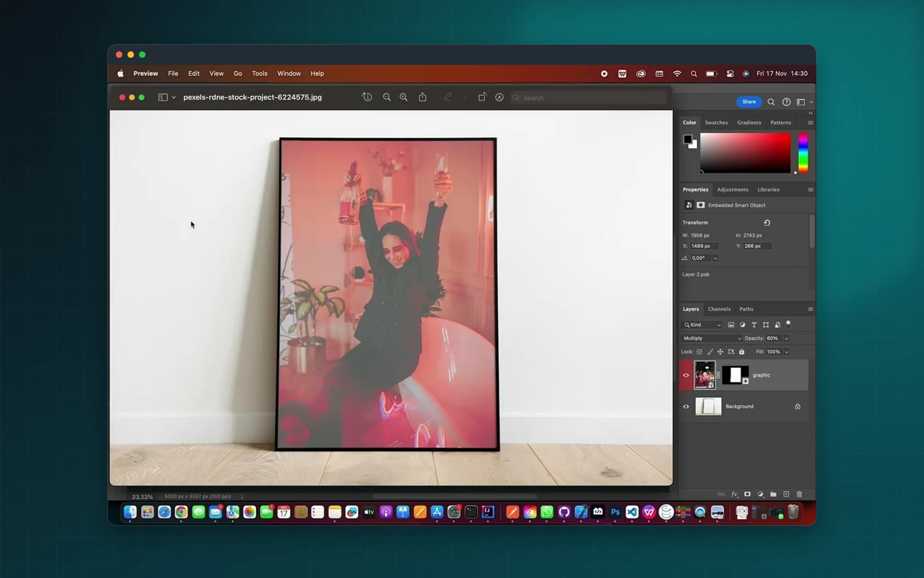The width and height of the screenshot is (924, 578).
Task: Click the blue Share button
Action: tap(749, 102)
